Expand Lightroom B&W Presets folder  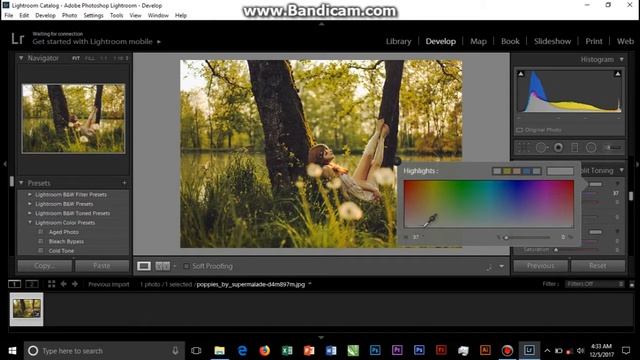(30, 204)
